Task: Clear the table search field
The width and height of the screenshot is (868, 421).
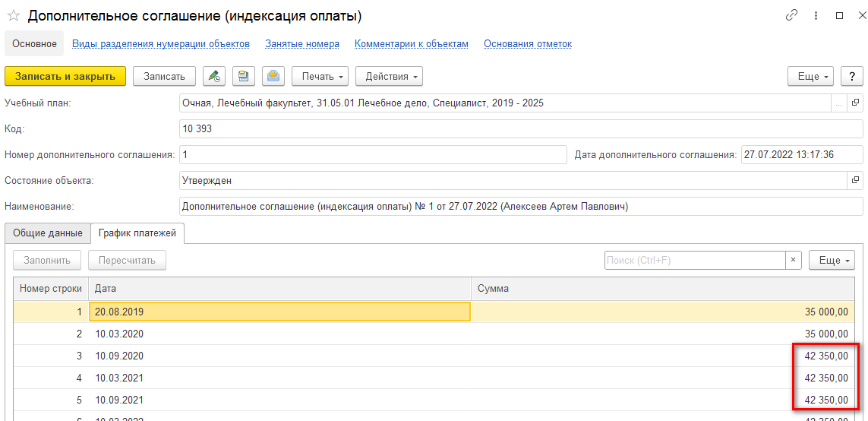Action: tap(794, 260)
